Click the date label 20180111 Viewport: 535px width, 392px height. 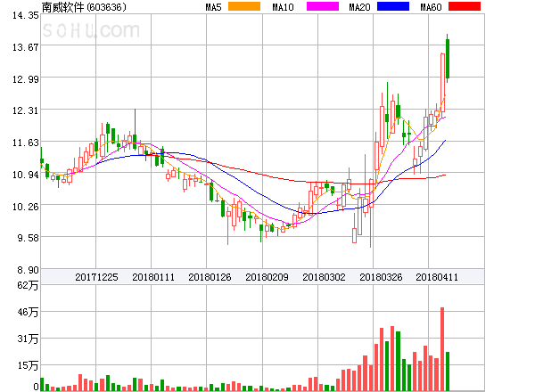click(x=153, y=277)
